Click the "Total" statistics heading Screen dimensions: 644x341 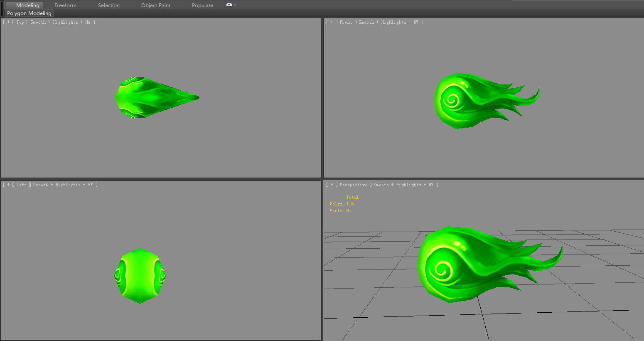click(352, 197)
